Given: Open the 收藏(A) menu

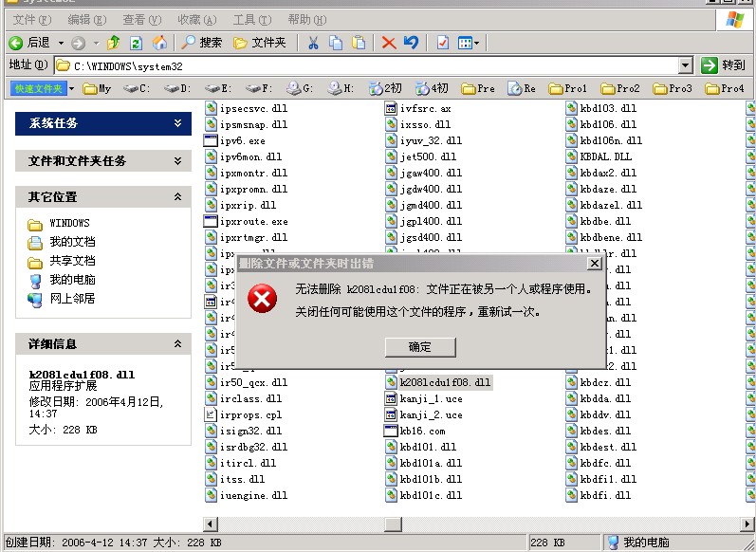Looking at the screenshot, I should [196, 20].
